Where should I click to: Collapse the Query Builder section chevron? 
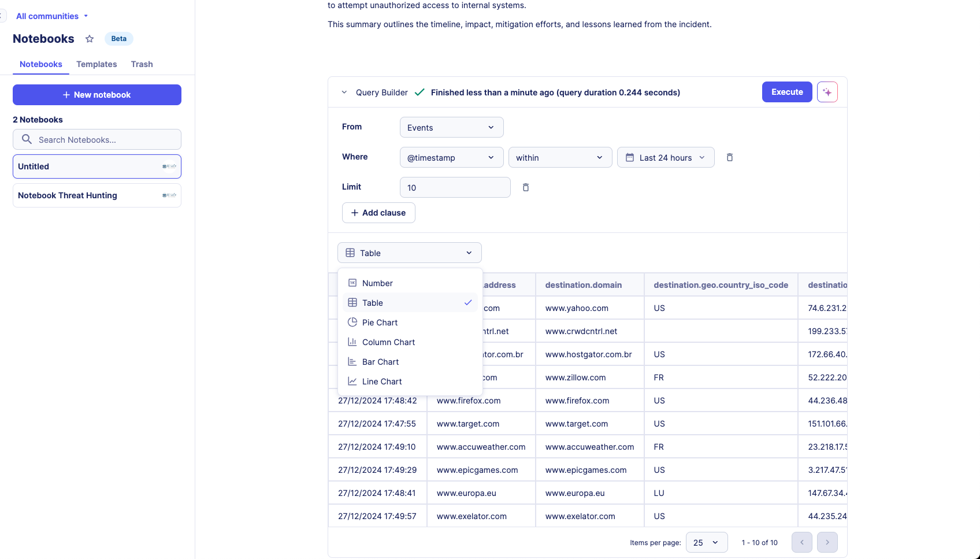pos(344,92)
